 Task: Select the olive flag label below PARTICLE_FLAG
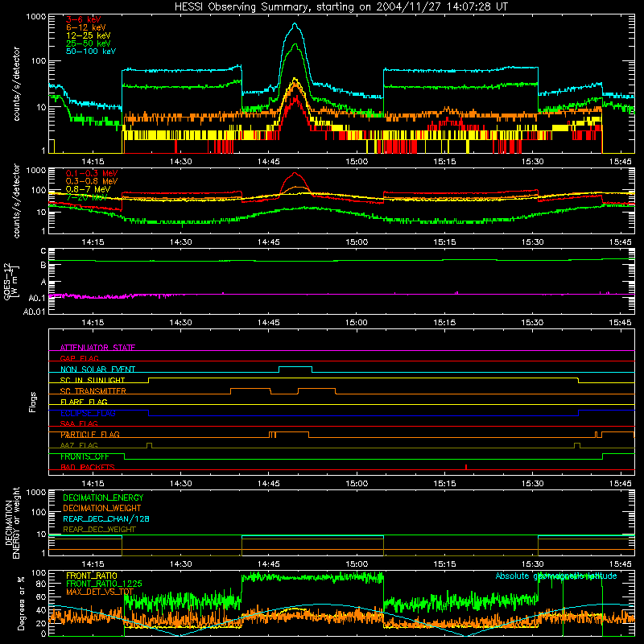coord(79,445)
